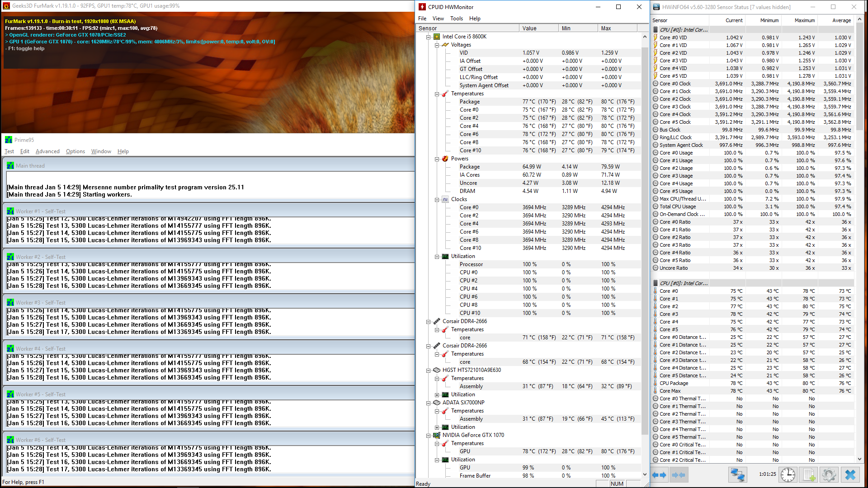The image size is (868, 488).
Task: Click the Powers flame icon in HWMonitor
Action: (445, 159)
